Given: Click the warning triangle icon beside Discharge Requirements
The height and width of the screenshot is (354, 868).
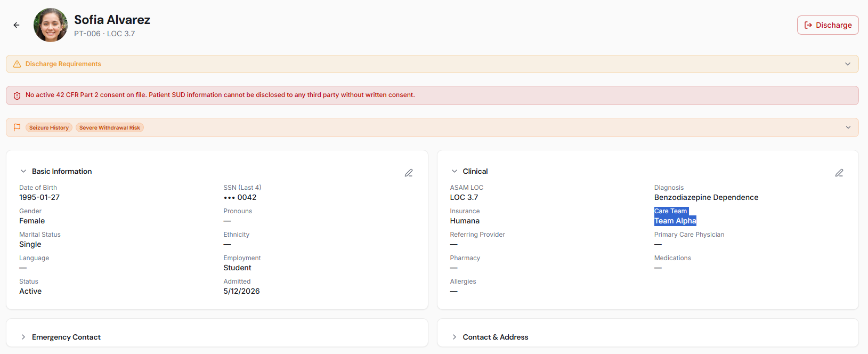Looking at the screenshot, I should 17,64.
